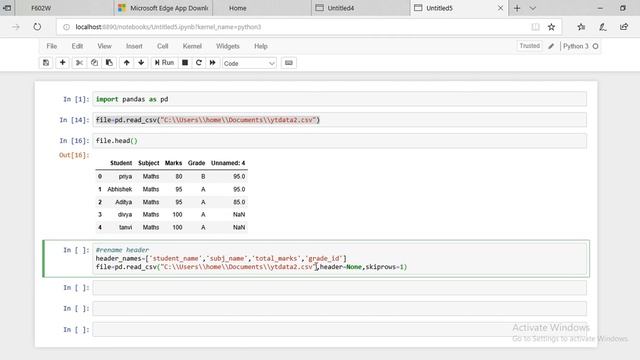The height and width of the screenshot is (360, 640).
Task: Click the set tabs aside icon
Action: tap(7, 8)
